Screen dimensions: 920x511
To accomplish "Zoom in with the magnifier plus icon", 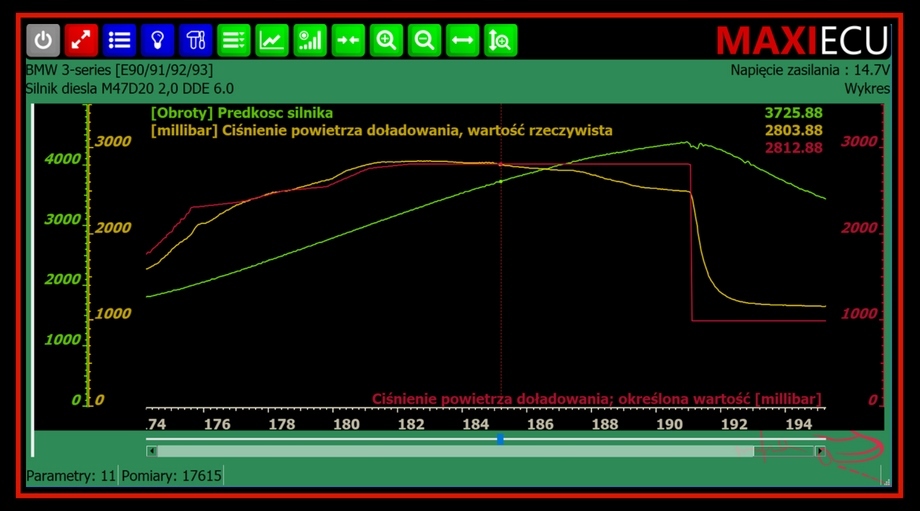I will coord(386,40).
